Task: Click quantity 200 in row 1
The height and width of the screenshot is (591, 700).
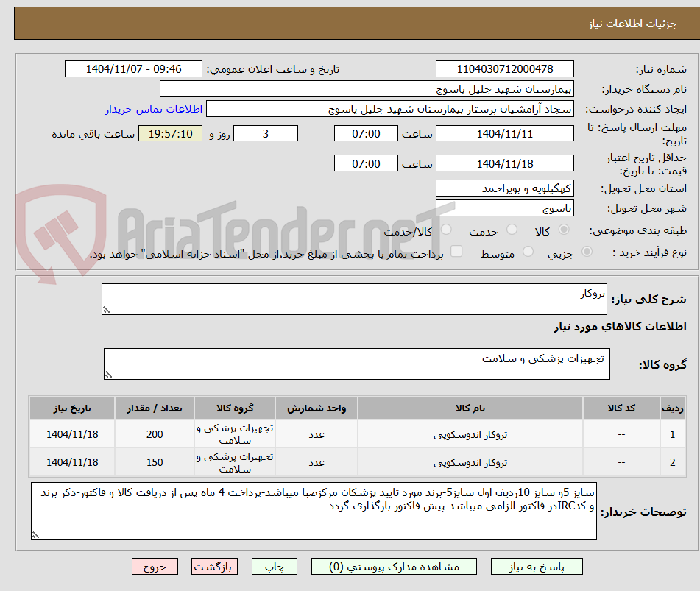Action: pos(155,434)
